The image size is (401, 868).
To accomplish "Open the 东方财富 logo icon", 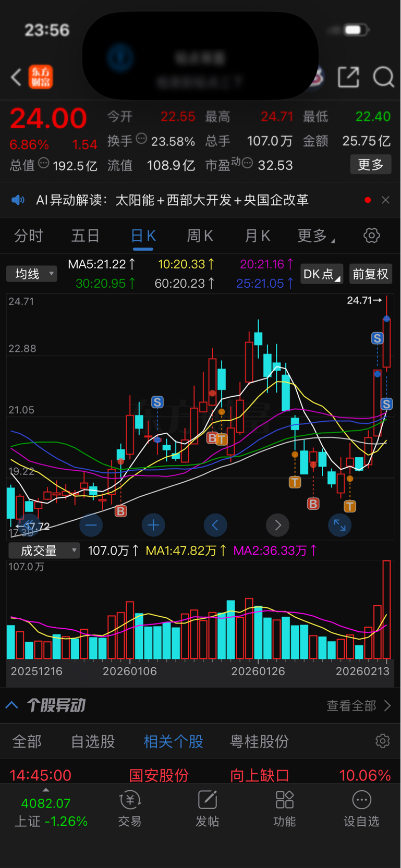I will (x=41, y=77).
